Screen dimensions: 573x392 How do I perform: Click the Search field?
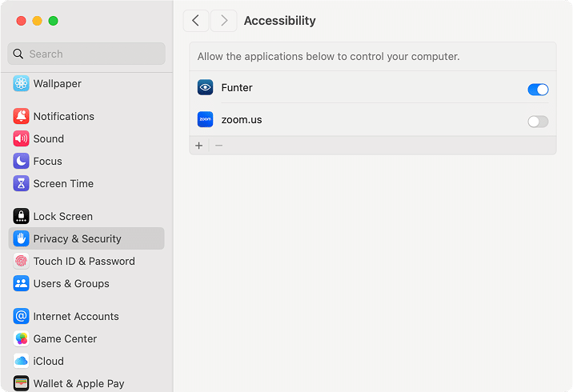pyautogui.click(x=86, y=54)
